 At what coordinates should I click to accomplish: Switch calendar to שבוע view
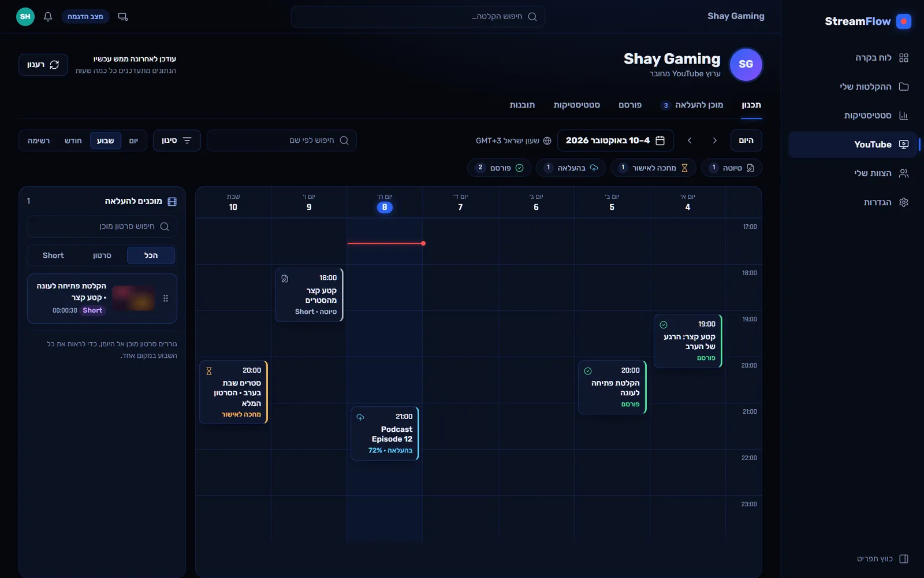pyautogui.click(x=105, y=140)
